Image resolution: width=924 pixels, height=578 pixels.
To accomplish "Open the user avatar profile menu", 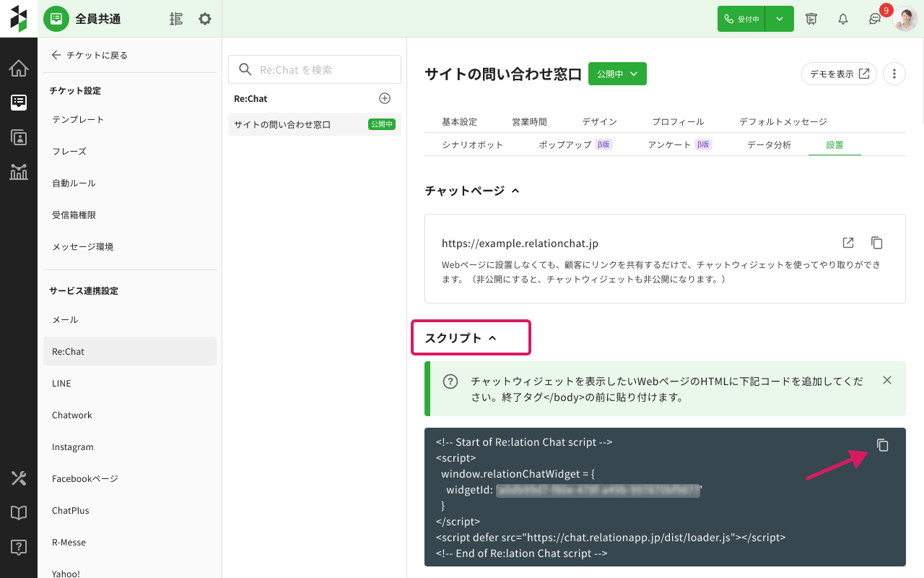I will click(x=905, y=19).
